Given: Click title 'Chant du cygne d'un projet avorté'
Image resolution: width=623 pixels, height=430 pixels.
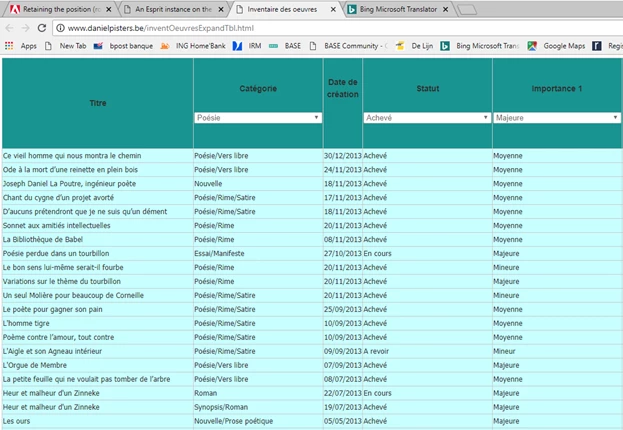Looking at the screenshot, I should coord(58,198).
